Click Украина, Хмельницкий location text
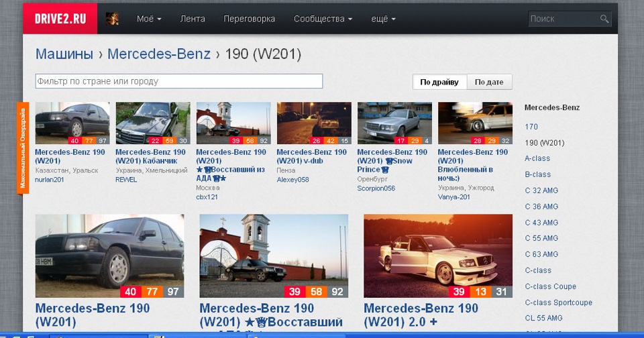 151,170
